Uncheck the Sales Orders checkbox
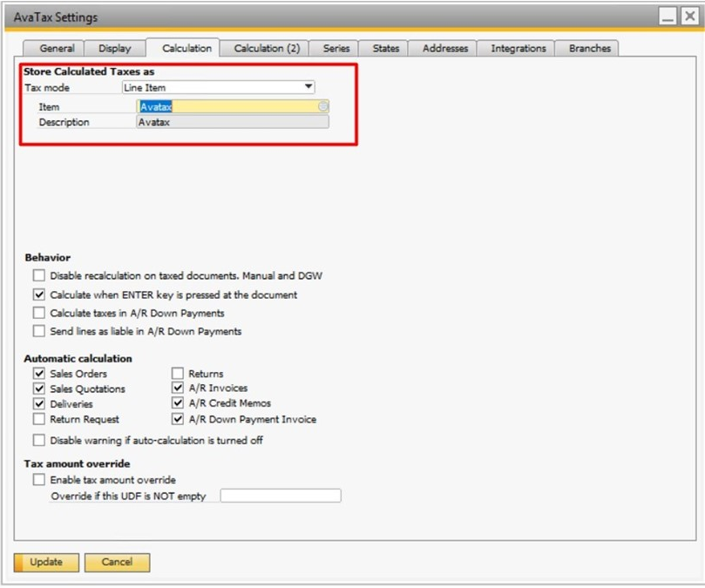 39,373
